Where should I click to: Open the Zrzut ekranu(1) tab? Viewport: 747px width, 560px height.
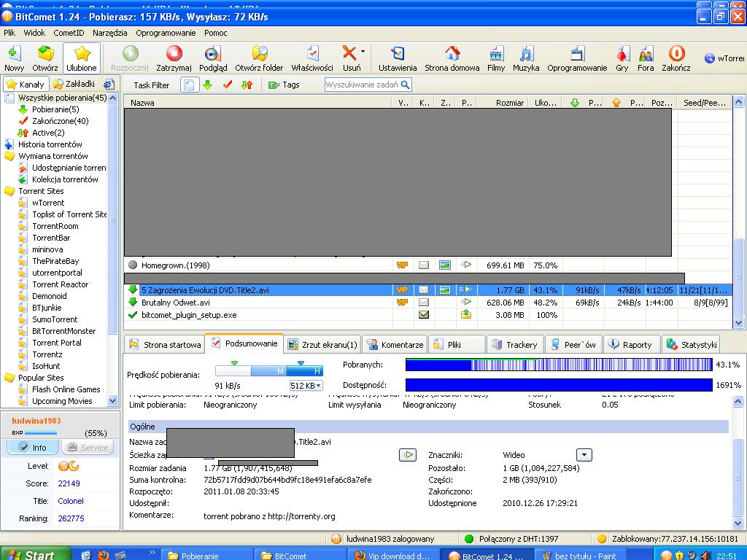tap(322, 344)
